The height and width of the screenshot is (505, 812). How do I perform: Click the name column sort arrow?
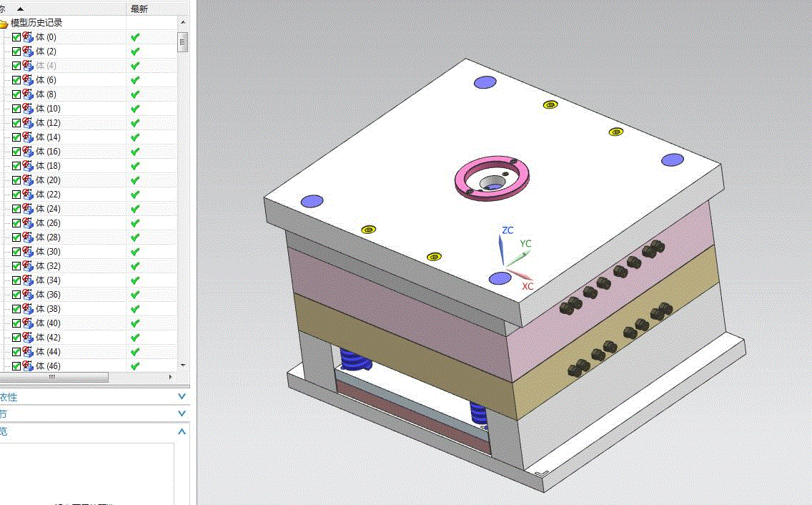click(x=20, y=9)
